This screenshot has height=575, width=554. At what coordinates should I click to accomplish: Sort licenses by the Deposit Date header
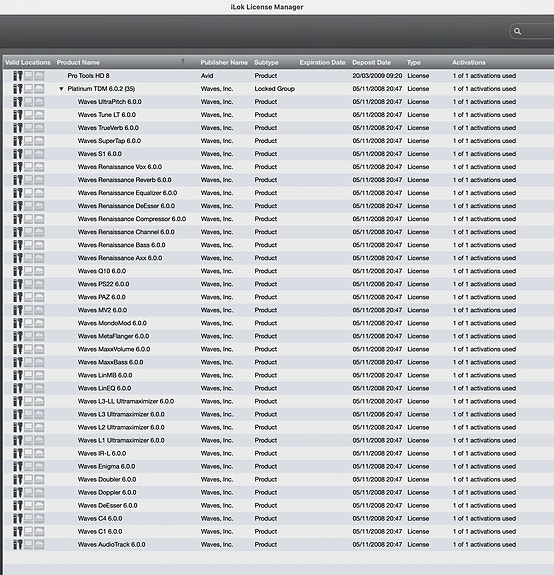(x=371, y=63)
